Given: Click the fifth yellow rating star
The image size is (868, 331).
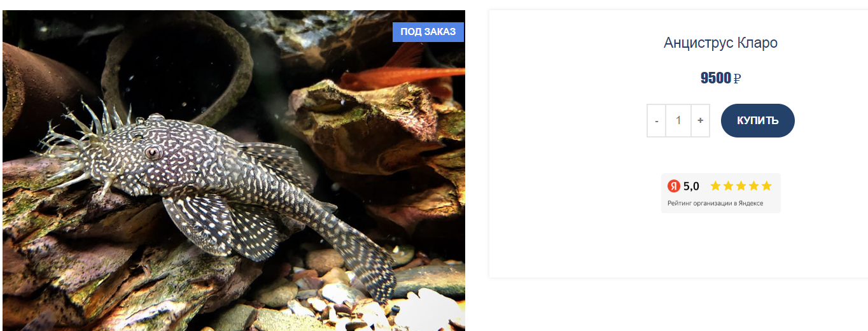Looking at the screenshot, I should [x=766, y=186].
